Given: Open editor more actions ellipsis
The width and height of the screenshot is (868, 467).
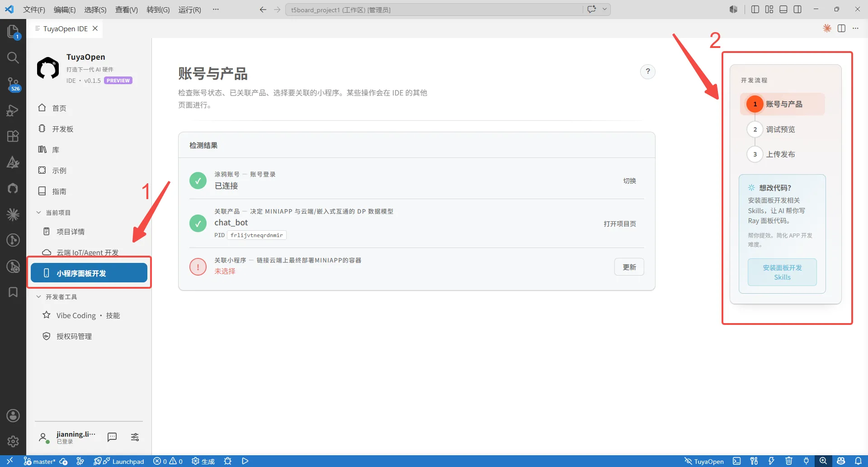Looking at the screenshot, I should [x=855, y=28].
